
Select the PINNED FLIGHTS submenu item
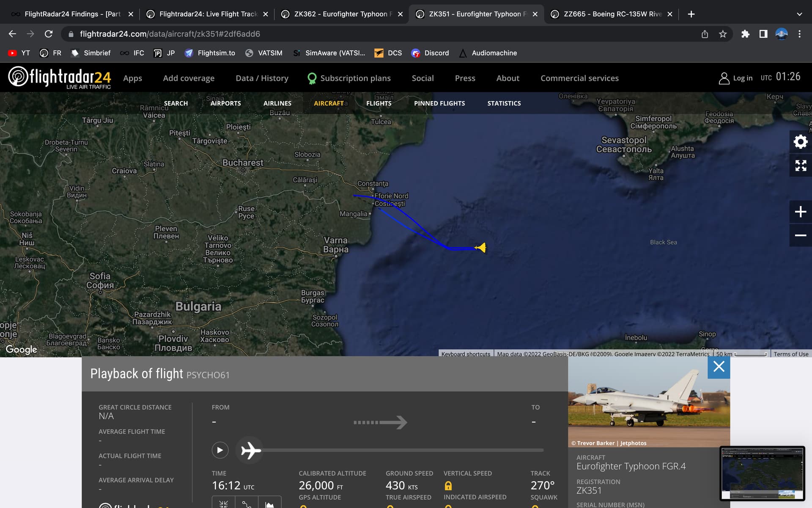439,103
